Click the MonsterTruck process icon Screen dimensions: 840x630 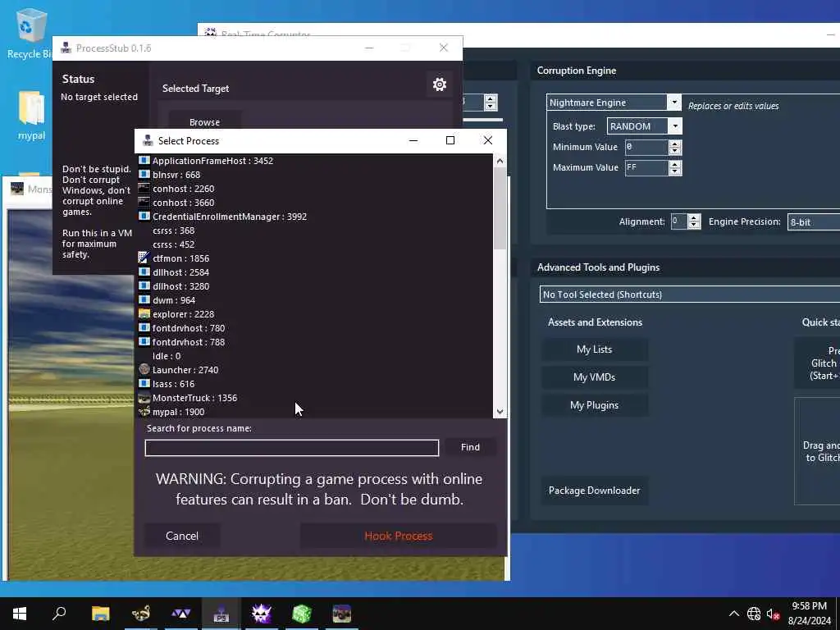(x=144, y=398)
